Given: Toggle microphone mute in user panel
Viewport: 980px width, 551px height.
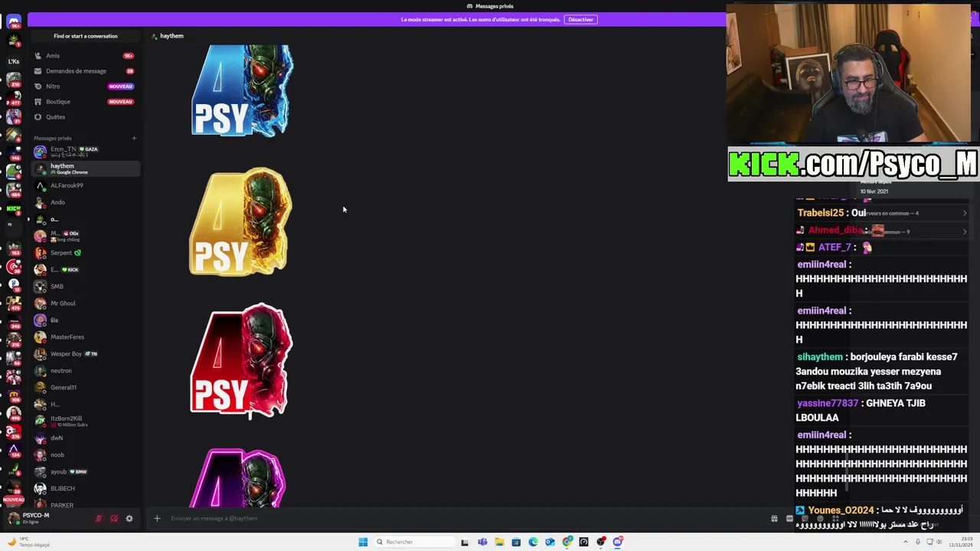Looking at the screenshot, I should pos(99,518).
